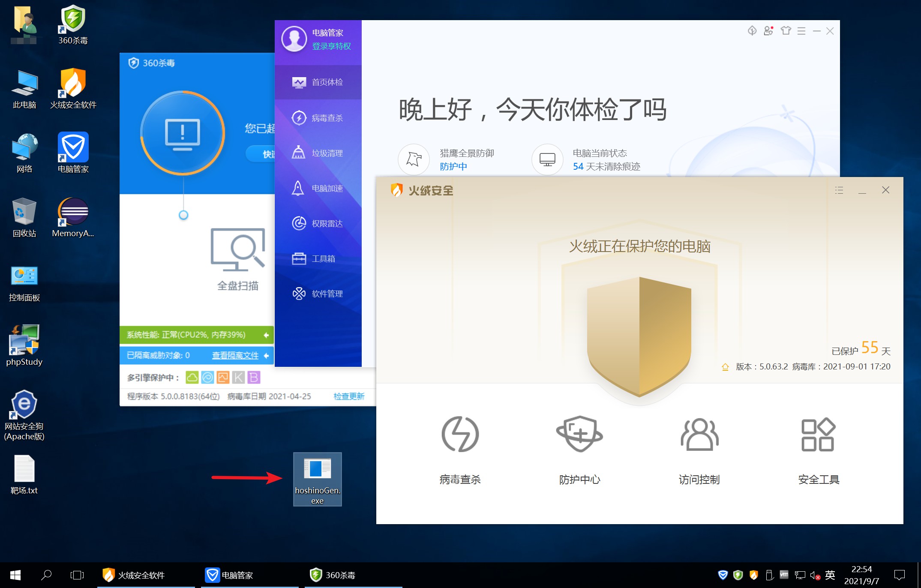This screenshot has width=921, height=588.
Task: Click the cloud engine icon in 多引擎保护中
Action: (x=192, y=378)
